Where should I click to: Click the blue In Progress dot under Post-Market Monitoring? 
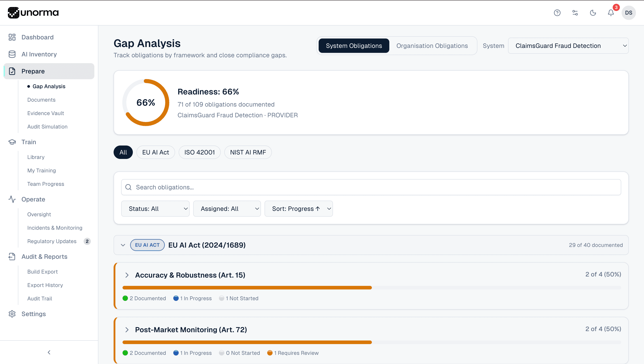[x=176, y=353]
